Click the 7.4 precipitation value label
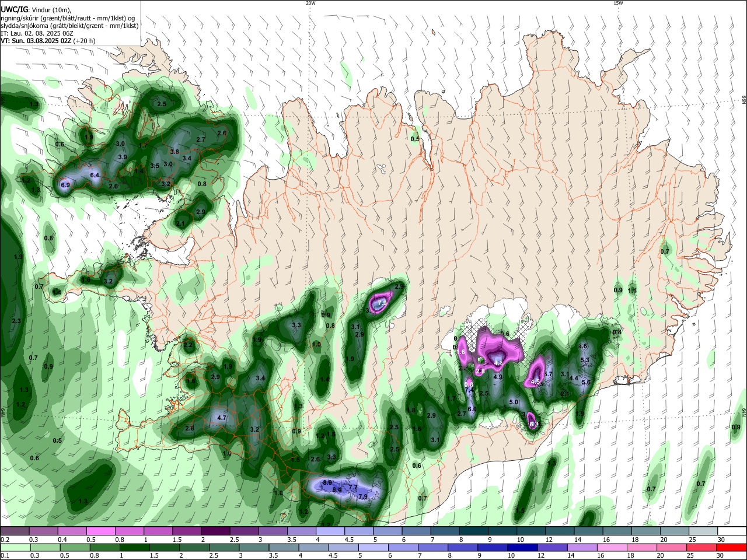The image size is (747, 560). point(469,390)
